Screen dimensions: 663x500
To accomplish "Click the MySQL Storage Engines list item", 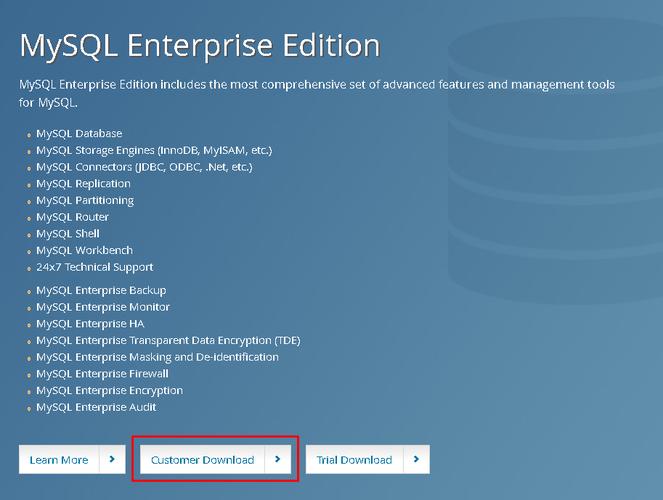I will (154, 150).
